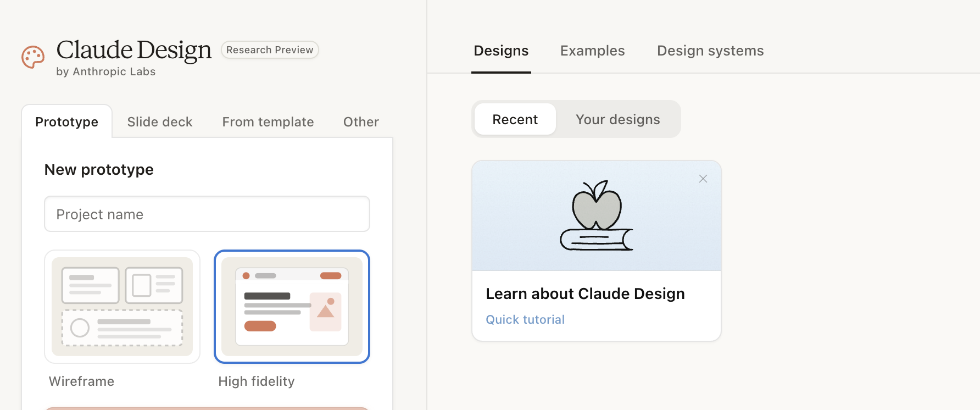Click the Claude Design heading
This screenshot has height=410, width=980.
pos(134,50)
